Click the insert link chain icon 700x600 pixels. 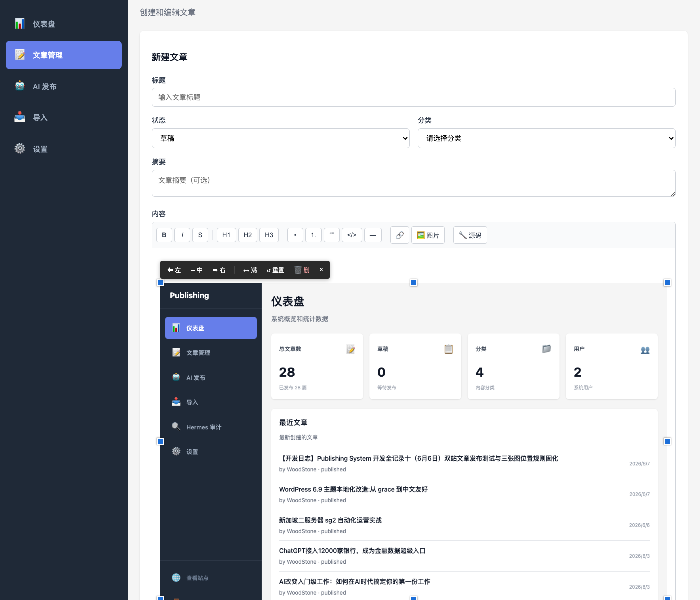400,235
